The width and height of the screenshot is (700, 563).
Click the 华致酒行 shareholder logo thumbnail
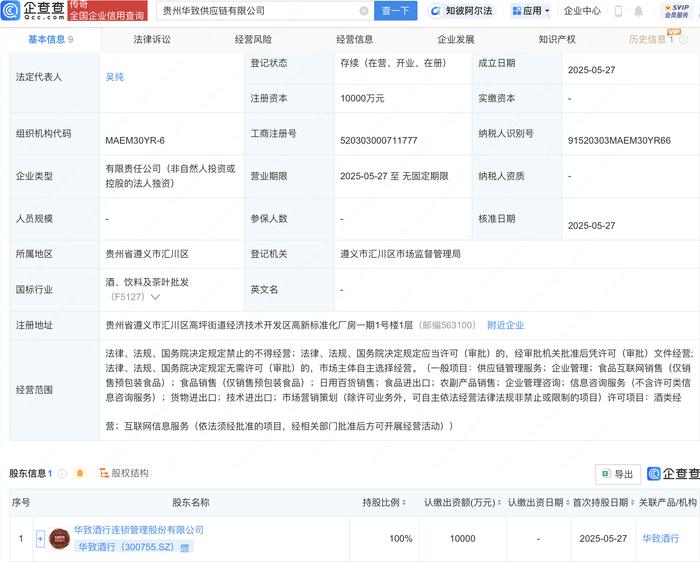[59, 539]
